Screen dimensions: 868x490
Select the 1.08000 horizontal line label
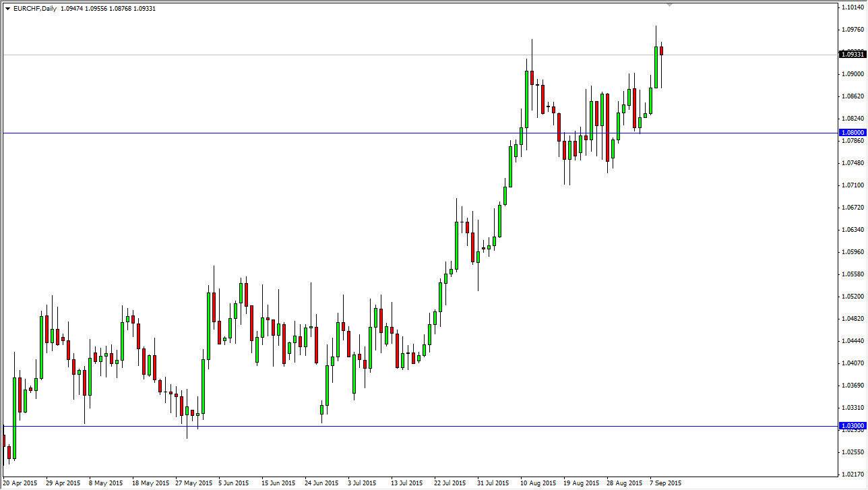[x=851, y=133]
